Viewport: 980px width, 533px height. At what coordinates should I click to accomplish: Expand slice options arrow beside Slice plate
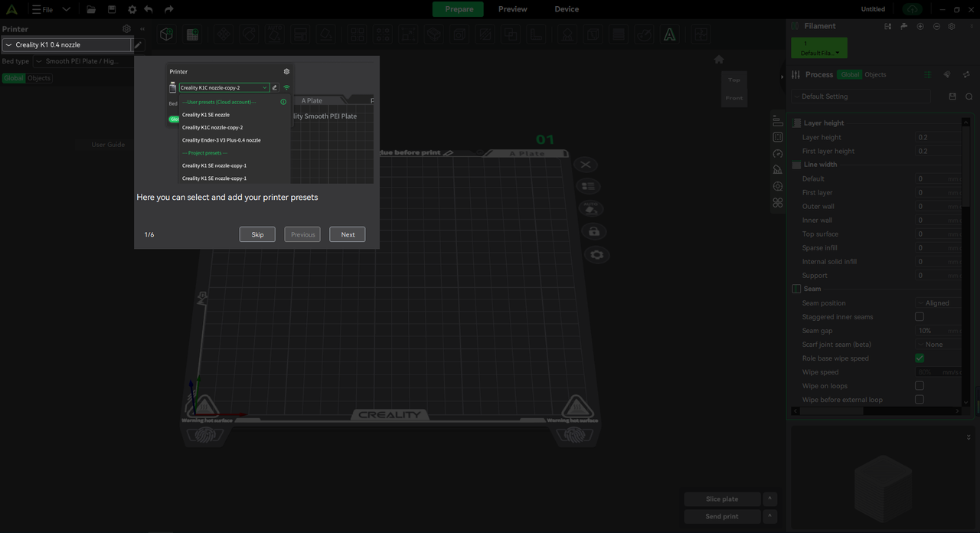click(769, 499)
